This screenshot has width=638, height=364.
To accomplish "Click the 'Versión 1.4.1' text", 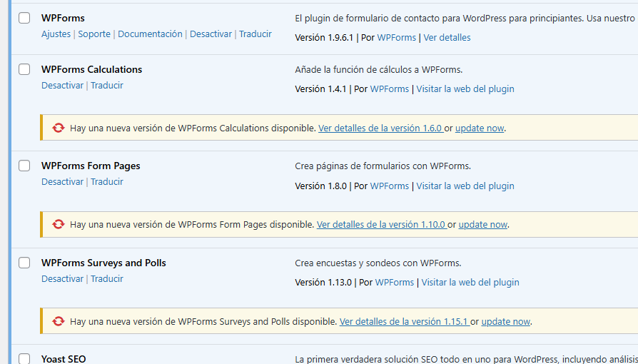I will tap(320, 89).
